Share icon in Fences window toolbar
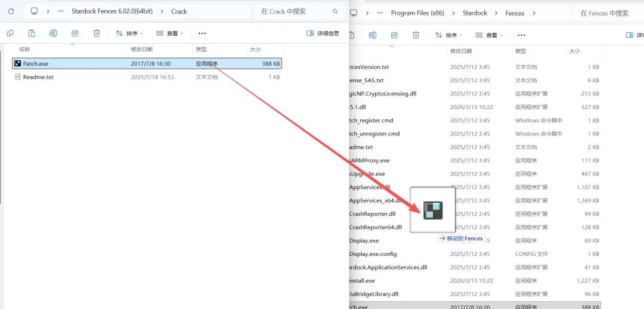Image resolution: width=644 pixels, height=309 pixels. click(x=394, y=35)
